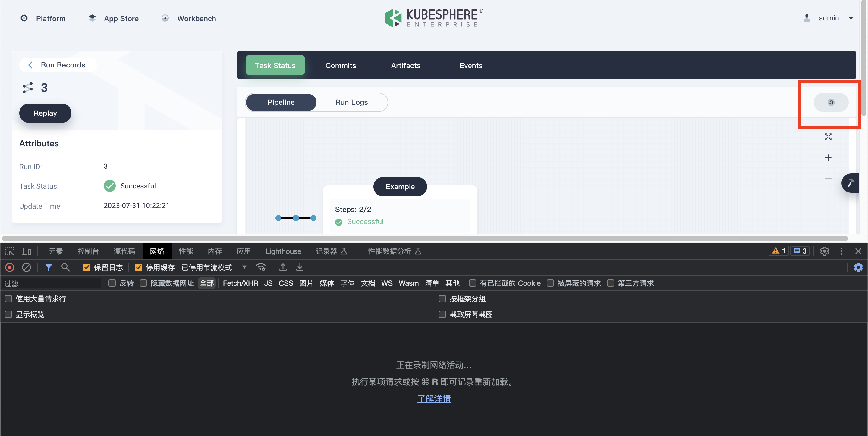Viewport: 868px width, 436px height.
Task: Open the Lighthouse panel
Action: [283, 251]
